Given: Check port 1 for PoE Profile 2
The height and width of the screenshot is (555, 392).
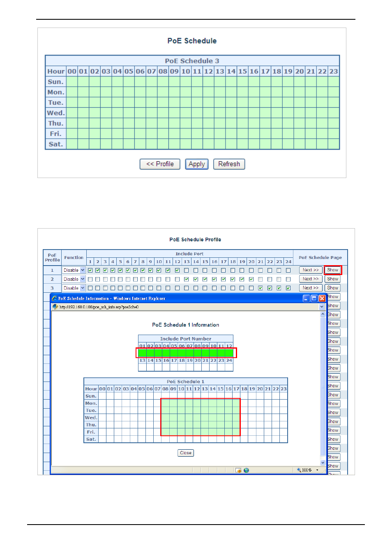Looking at the screenshot, I should click(90, 279).
